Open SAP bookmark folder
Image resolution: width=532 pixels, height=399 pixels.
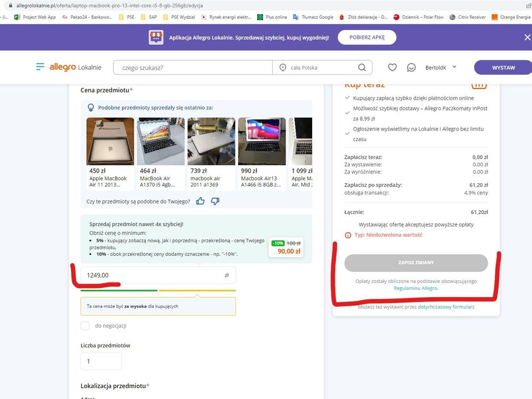pos(149,17)
